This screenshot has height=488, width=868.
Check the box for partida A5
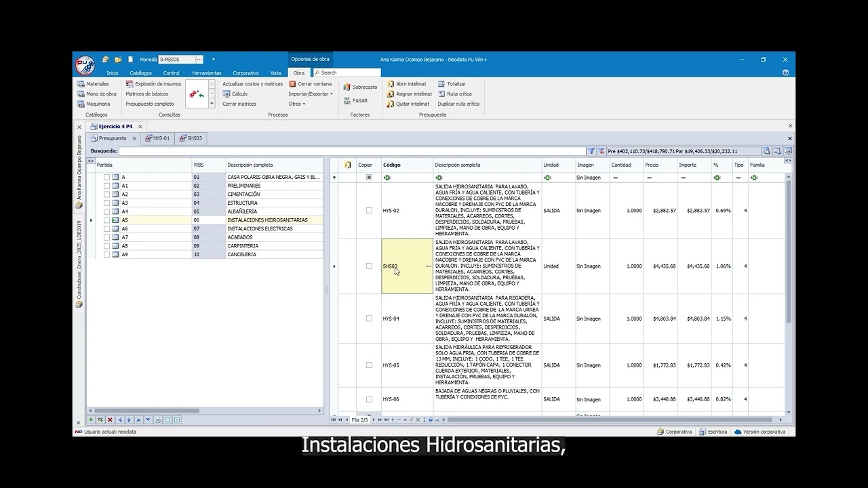106,220
